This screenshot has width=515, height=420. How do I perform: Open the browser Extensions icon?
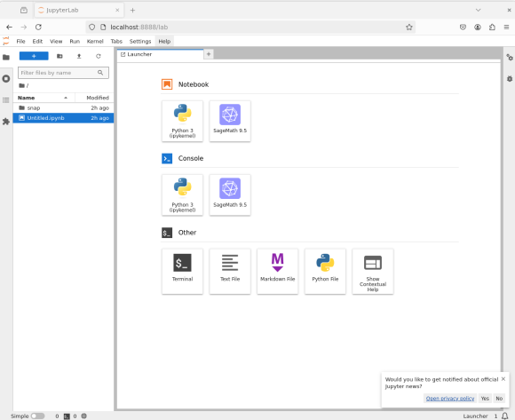[x=492, y=27]
